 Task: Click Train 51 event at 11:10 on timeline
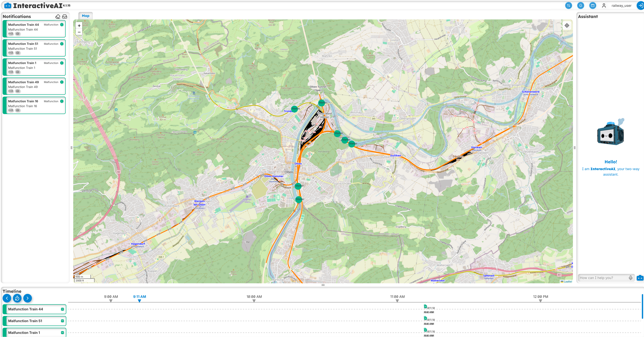425,318
